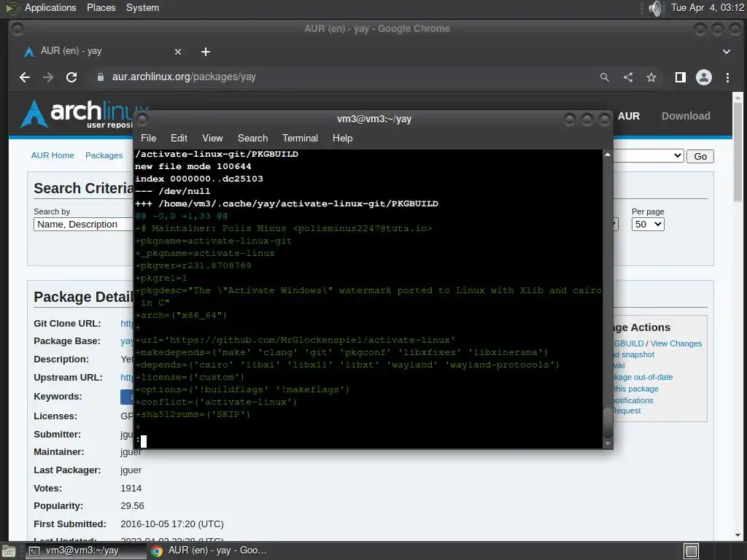
Task: Open the terminal Edit menu
Action: tap(179, 138)
